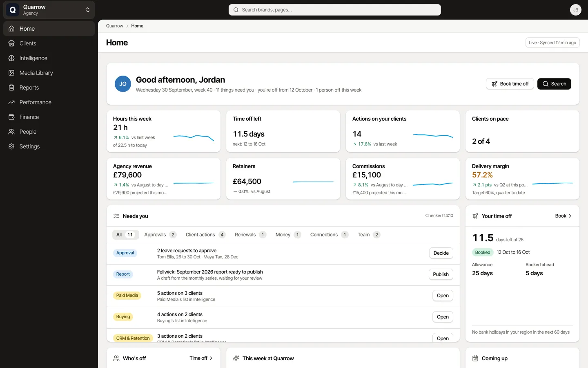Switch to the Team tab
Image resolution: width=588 pixels, height=368 pixels.
pos(369,235)
